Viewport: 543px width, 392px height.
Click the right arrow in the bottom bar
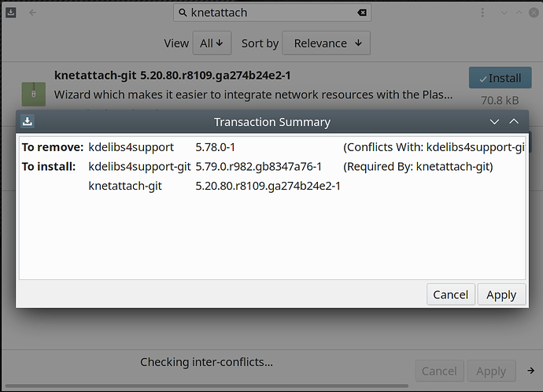point(531,371)
